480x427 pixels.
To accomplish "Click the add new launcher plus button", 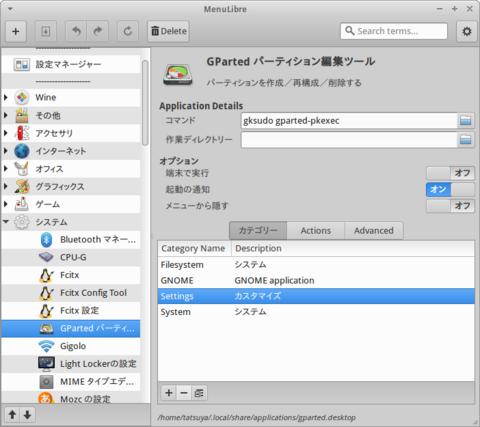I will pyautogui.click(x=15, y=32).
